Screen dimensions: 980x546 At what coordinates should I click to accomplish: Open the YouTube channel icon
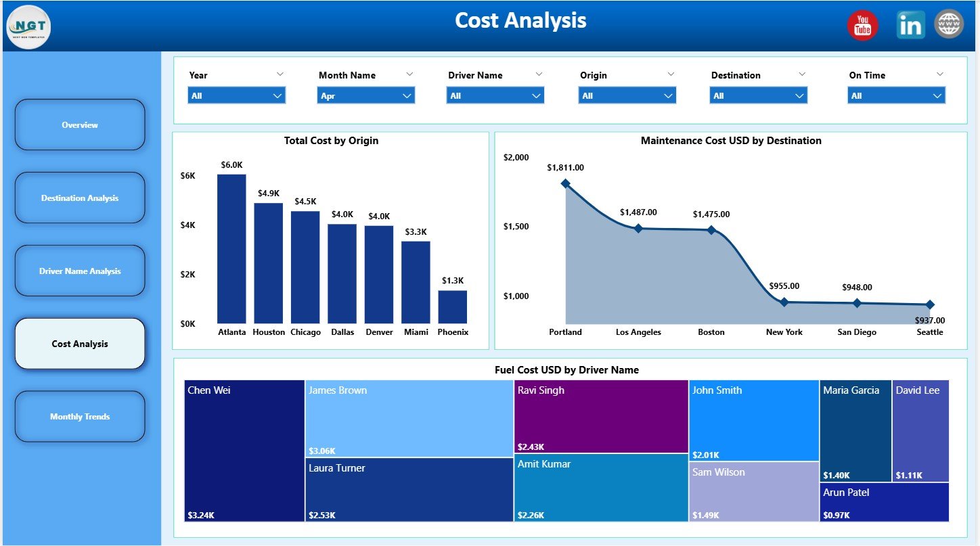coord(862,24)
